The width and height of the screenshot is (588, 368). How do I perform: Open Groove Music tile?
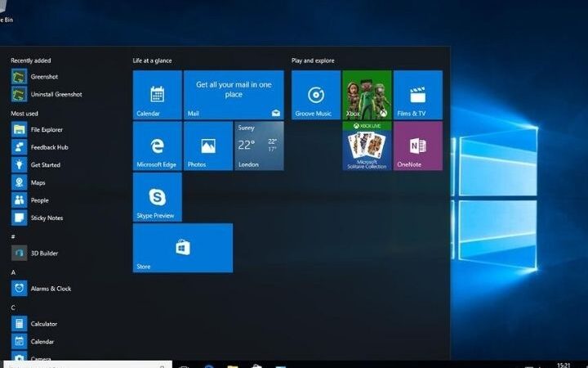tap(316, 95)
